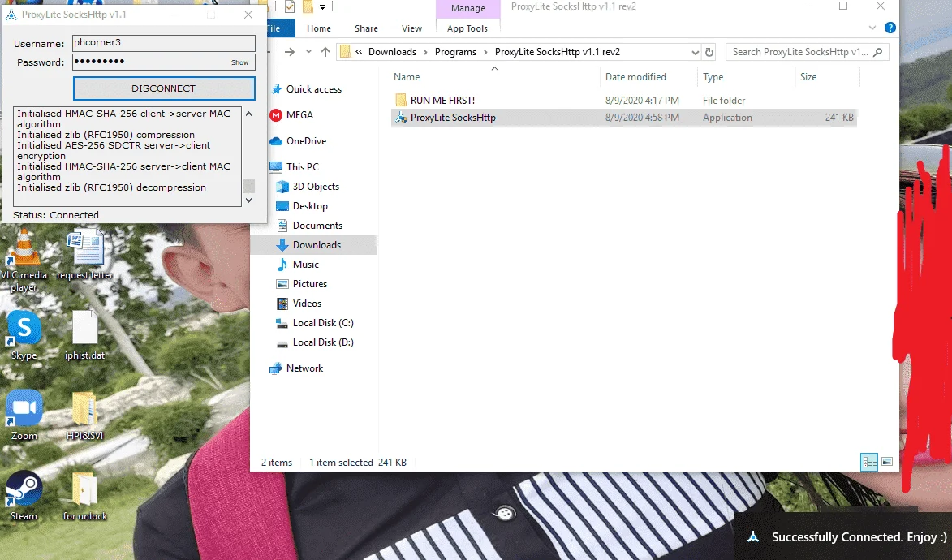
Task: Select for unlock desktop folder
Action: [85, 496]
